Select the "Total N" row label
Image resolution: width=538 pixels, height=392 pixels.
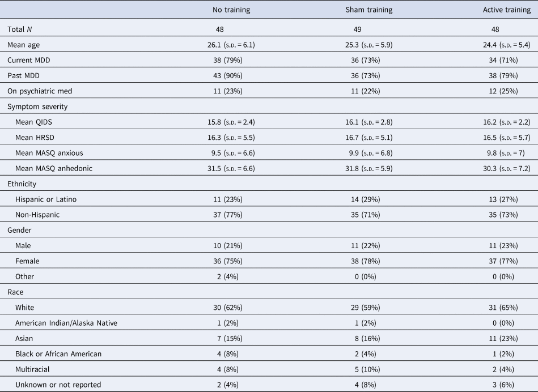coord(20,29)
